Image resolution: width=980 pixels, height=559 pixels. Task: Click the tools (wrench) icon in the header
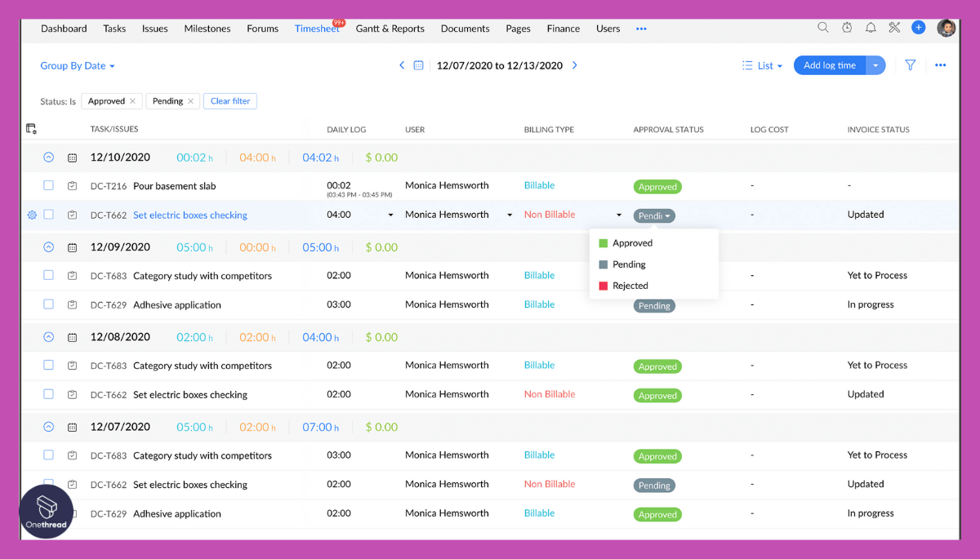pos(894,27)
